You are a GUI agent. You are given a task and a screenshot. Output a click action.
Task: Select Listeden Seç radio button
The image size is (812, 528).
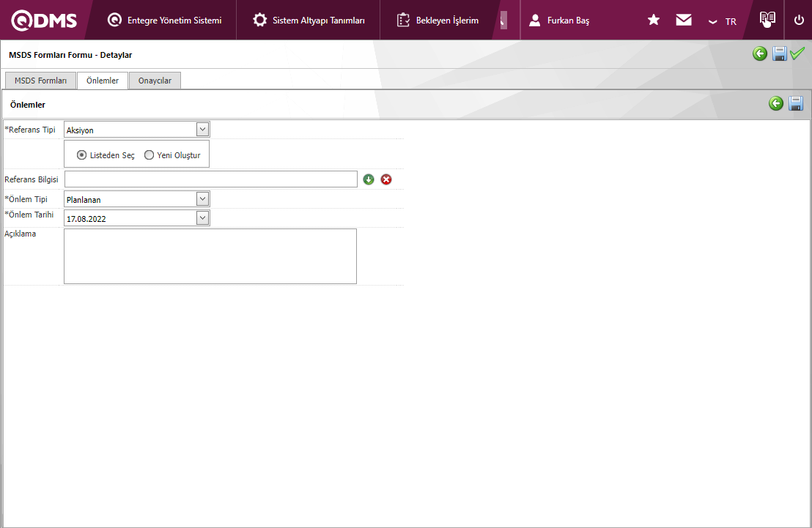click(81, 155)
